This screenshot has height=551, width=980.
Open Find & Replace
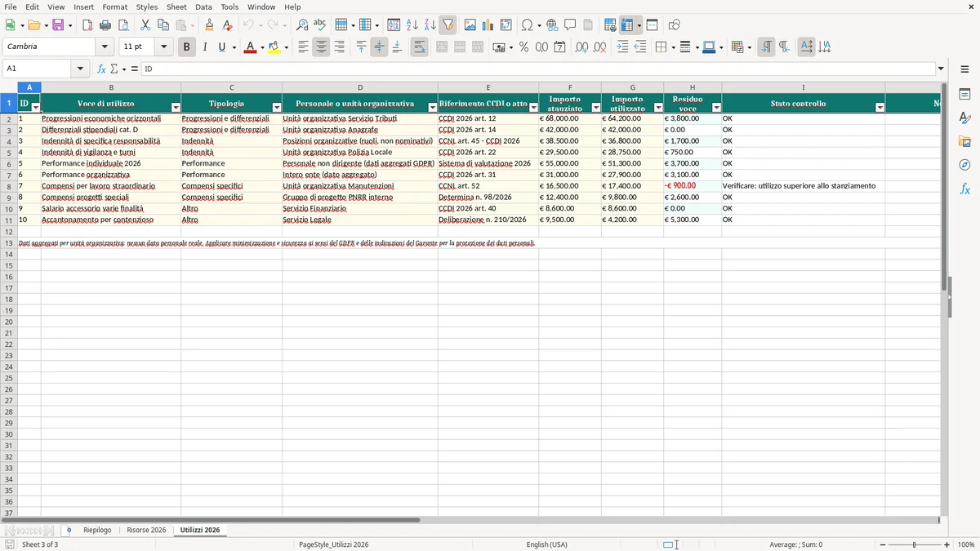tap(302, 25)
